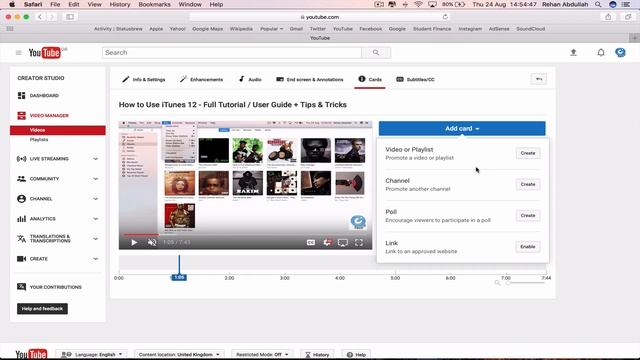Open Safari Bookmarks menu
The height and width of the screenshot is (360, 640).
[154, 4]
